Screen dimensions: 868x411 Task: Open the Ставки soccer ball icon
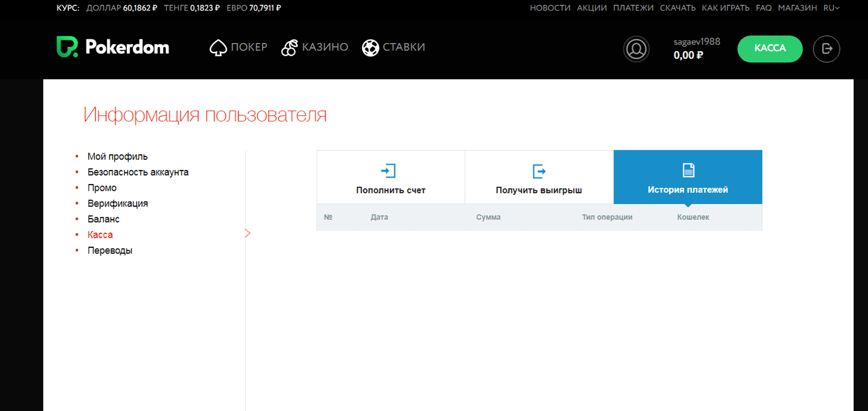(370, 48)
